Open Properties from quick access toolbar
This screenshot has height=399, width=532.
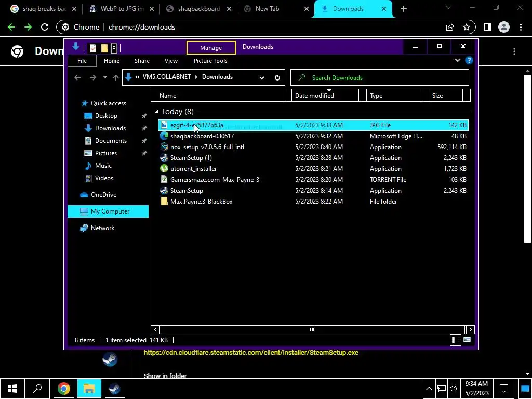tap(92, 48)
